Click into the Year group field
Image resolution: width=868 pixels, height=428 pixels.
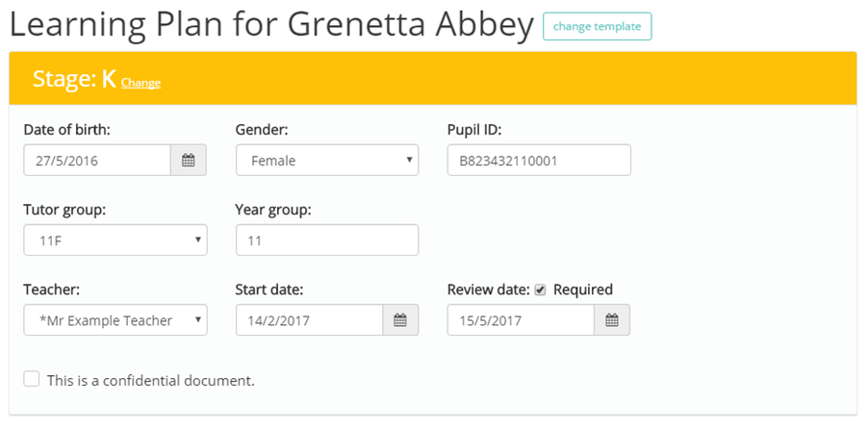327,240
